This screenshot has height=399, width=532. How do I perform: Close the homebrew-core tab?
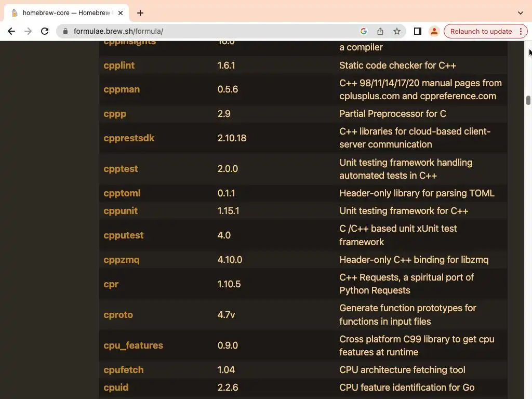(121, 13)
